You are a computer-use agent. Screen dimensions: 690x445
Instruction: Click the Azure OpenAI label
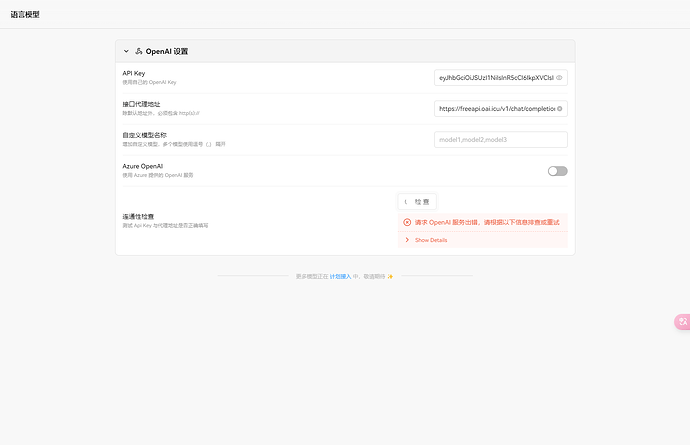point(143,166)
